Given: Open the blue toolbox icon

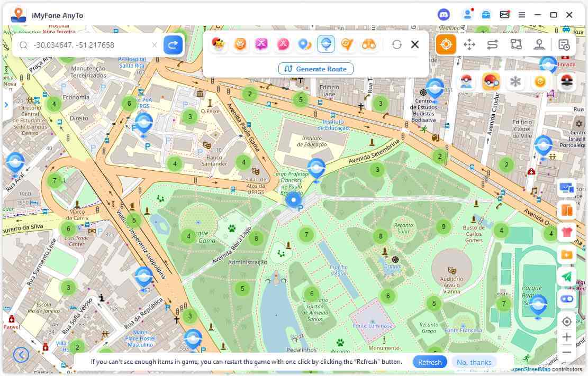Looking at the screenshot, I should point(486,15).
